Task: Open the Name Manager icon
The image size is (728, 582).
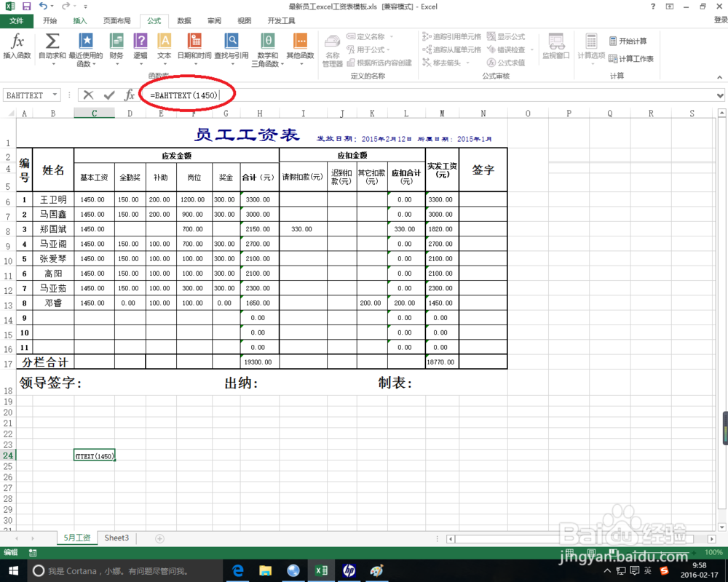Action: click(x=333, y=42)
